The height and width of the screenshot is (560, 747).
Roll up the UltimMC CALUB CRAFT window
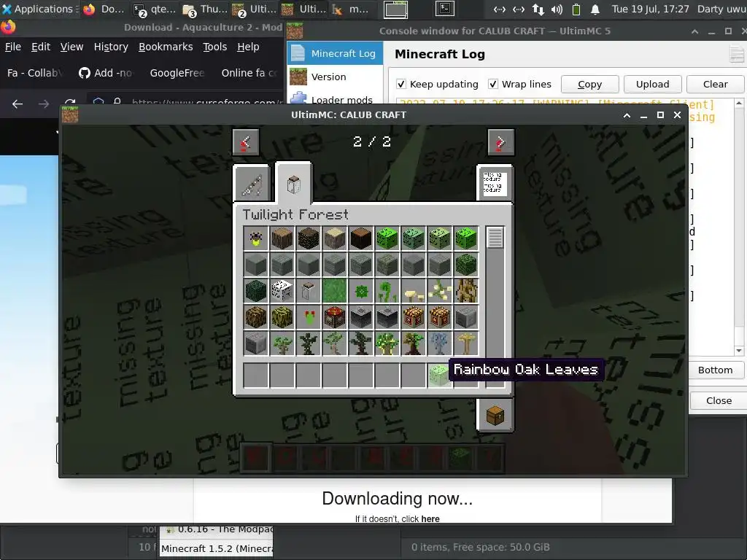click(x=627, y=115)
